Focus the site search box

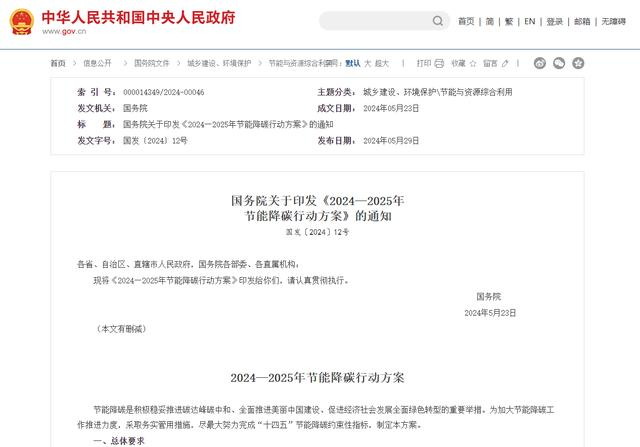pos(384,21)
